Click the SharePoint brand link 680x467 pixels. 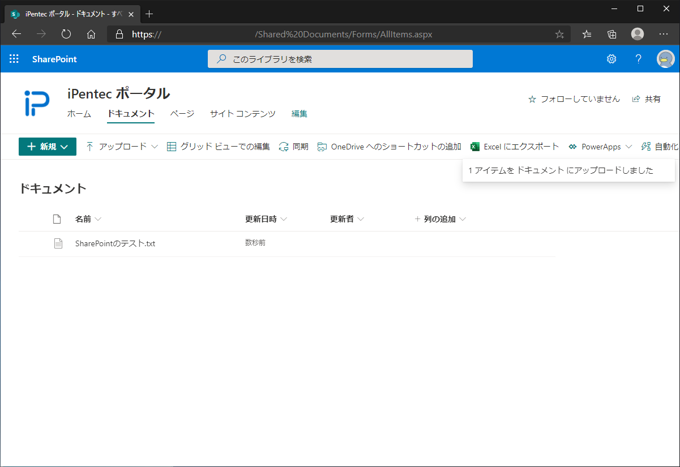click(54, 59)
